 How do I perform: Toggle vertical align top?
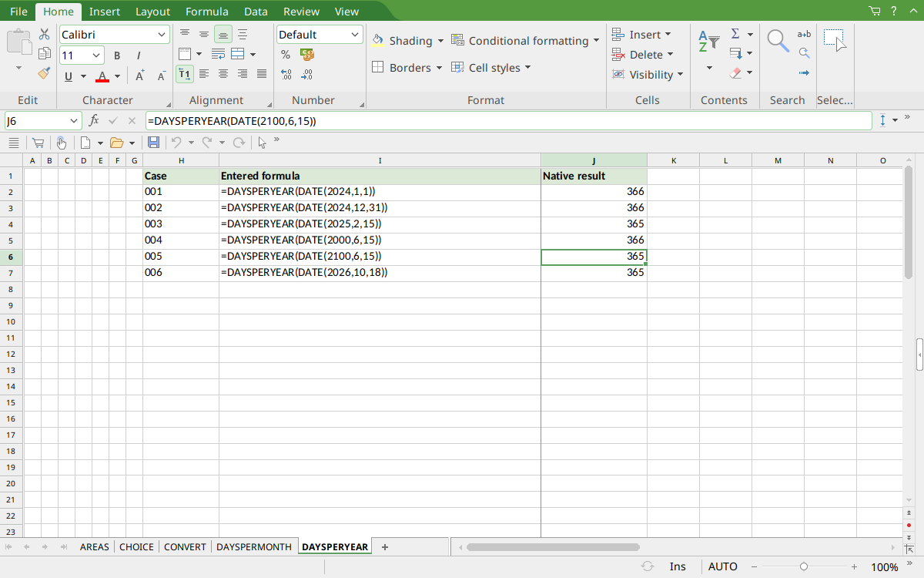(185, 35)
